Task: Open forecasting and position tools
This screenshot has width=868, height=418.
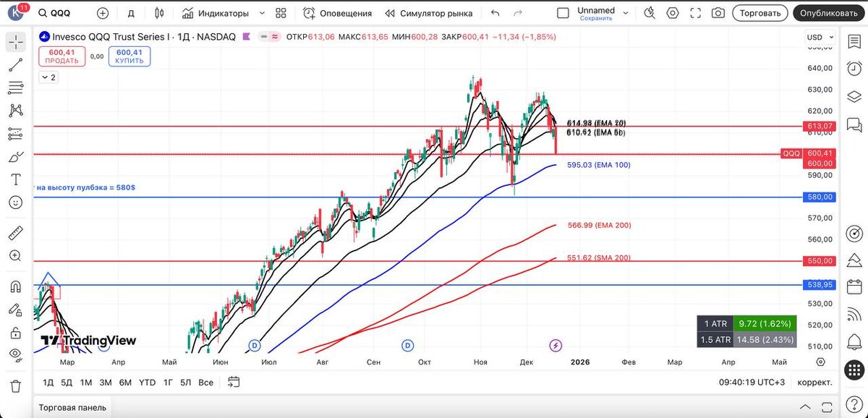Action: click(x=15, y=134)
